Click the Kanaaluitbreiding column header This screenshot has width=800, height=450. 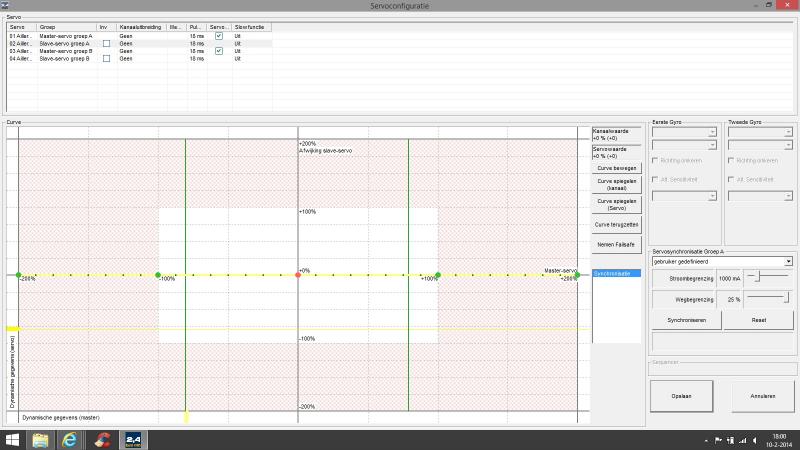[142, 27]
